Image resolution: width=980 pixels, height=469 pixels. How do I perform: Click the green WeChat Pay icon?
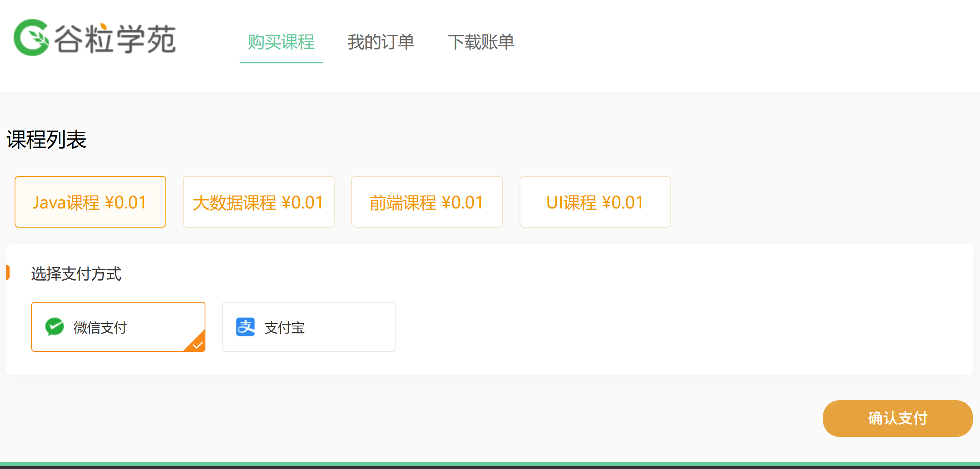[x=55, y=327]
